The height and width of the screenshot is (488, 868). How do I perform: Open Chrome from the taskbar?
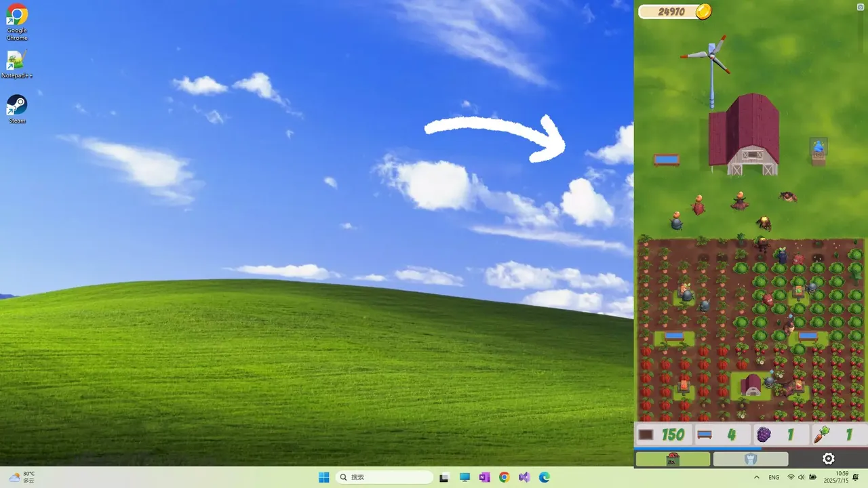pos(504,477)
